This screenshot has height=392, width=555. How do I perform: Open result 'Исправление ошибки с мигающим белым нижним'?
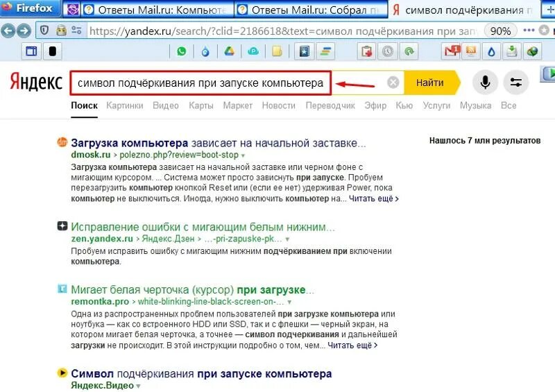(x=203, y=227)
